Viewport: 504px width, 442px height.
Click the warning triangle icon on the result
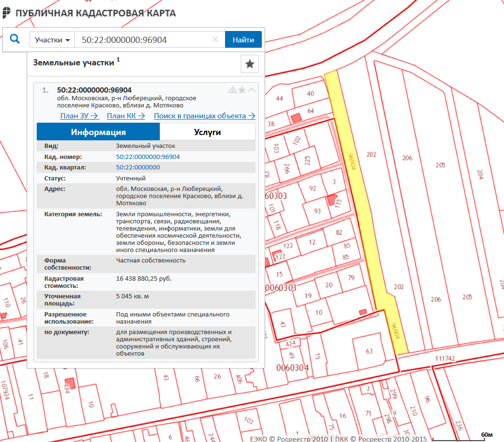click(x=233, y=90)
